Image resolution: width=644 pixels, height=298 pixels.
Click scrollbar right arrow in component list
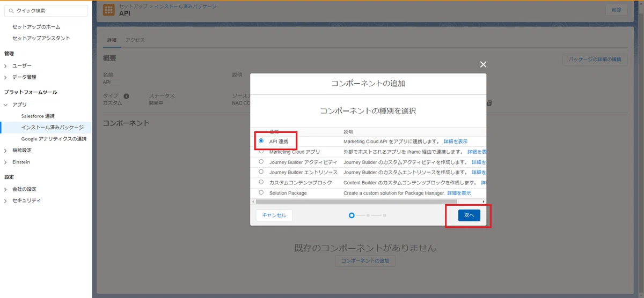click(484, 201)
